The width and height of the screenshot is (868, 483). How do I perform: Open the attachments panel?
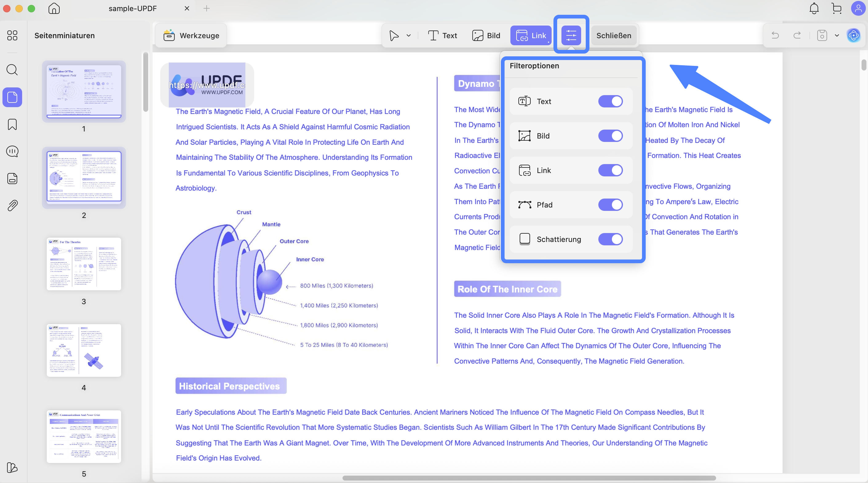pos(12,205)
